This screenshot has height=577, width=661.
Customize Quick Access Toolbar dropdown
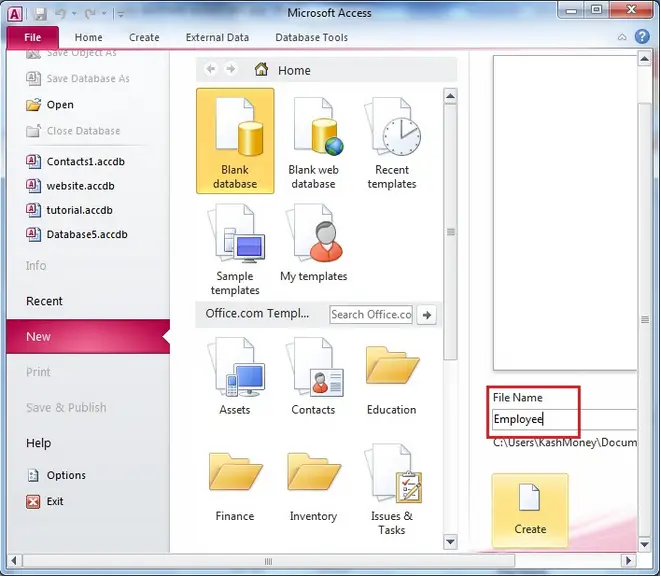click(x=121, y=15)
